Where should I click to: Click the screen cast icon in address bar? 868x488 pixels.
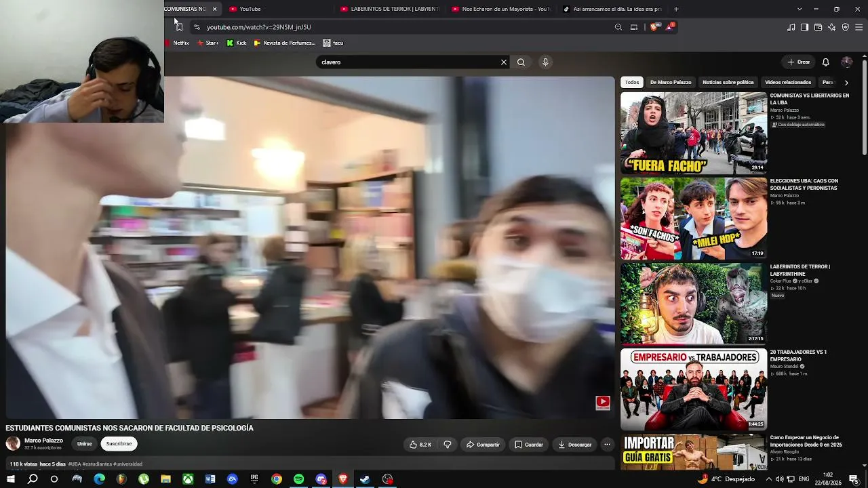(x=634, y=27)
